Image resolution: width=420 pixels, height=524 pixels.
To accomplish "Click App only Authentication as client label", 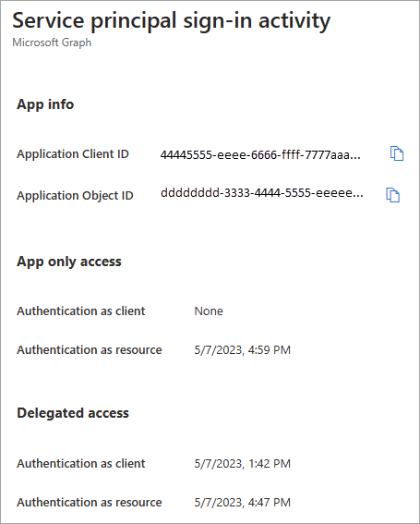I will tap(81, 311).
